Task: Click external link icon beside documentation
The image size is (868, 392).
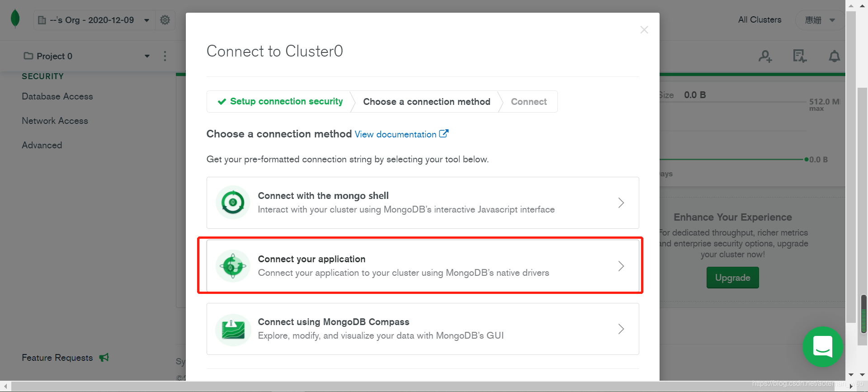Action: (x=444, y=133)
